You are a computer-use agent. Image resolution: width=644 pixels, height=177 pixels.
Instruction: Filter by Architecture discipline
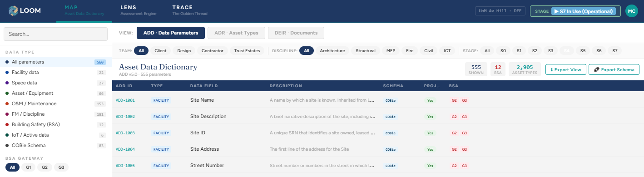pyautogui.click(x=332, y=51)
